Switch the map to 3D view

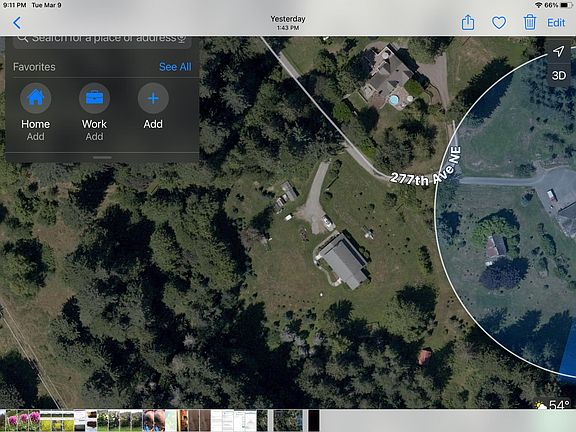point(558,75)
